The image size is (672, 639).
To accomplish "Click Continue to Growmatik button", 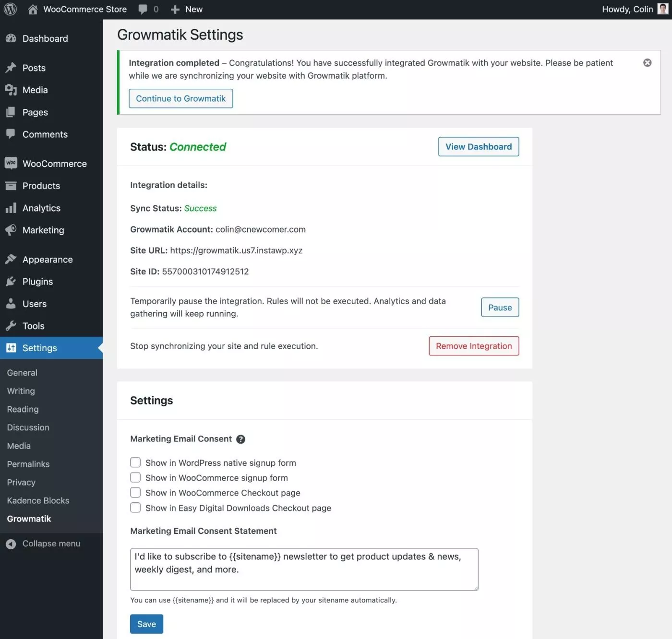I will (x=181, y=98).
